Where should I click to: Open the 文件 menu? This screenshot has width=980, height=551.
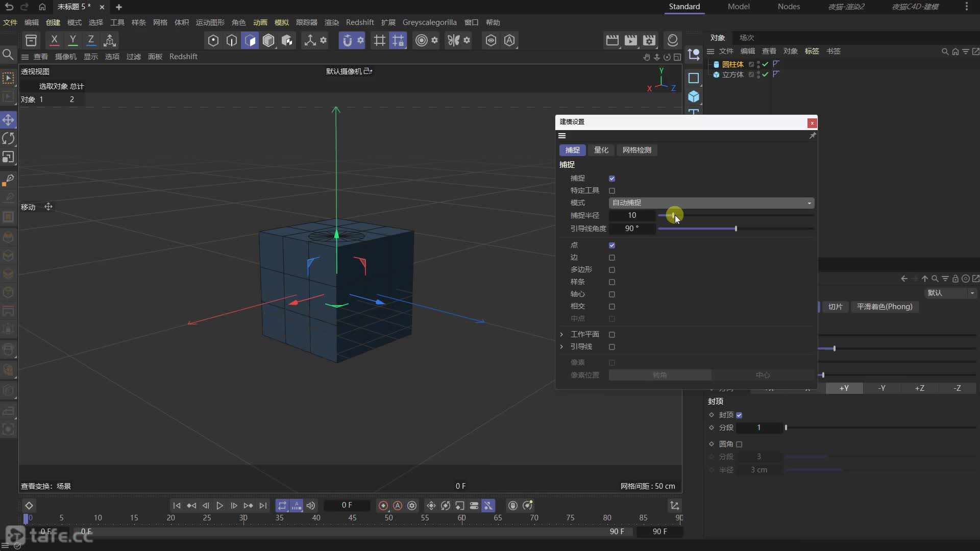click(x=10, y=22)
